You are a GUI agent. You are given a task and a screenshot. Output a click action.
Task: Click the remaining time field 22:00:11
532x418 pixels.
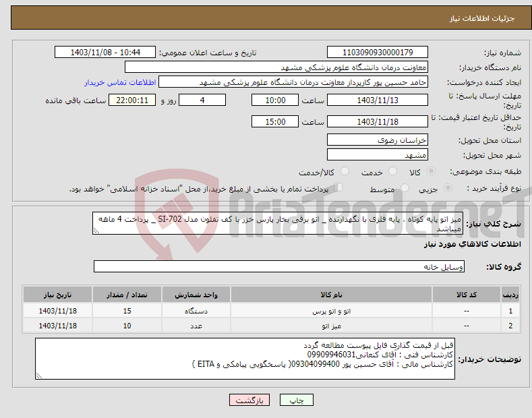tap(132, 100)
